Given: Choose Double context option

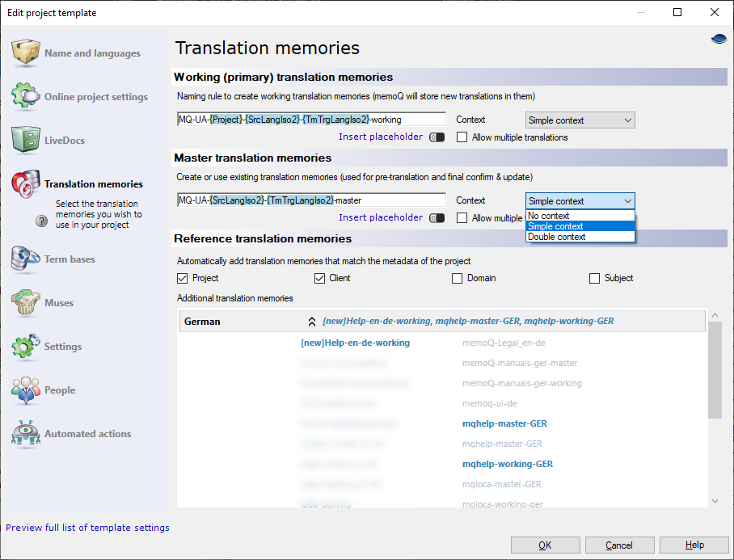Looking at the screenshot, I should click(x=580, y=236).
